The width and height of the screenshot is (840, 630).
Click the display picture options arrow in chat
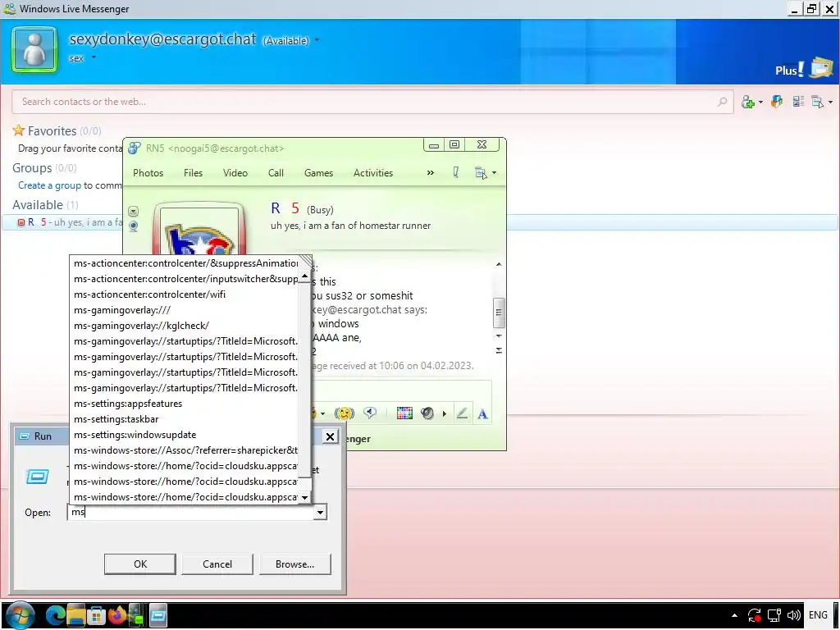tap(134, 211)
